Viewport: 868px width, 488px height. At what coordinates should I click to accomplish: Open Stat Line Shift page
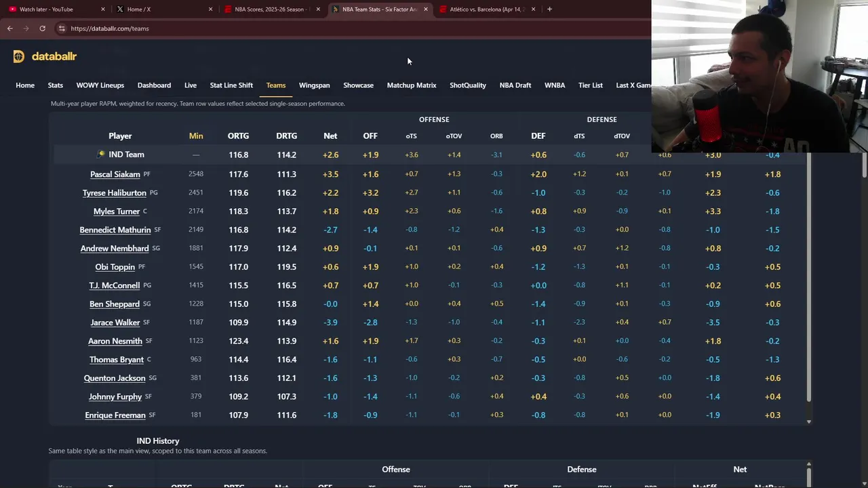click(231, 85)
